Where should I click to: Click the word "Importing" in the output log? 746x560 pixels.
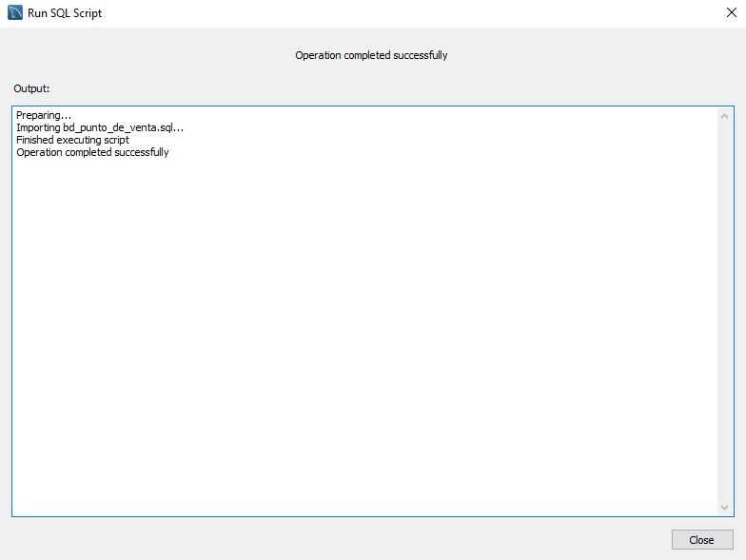(x=38, y=127)
